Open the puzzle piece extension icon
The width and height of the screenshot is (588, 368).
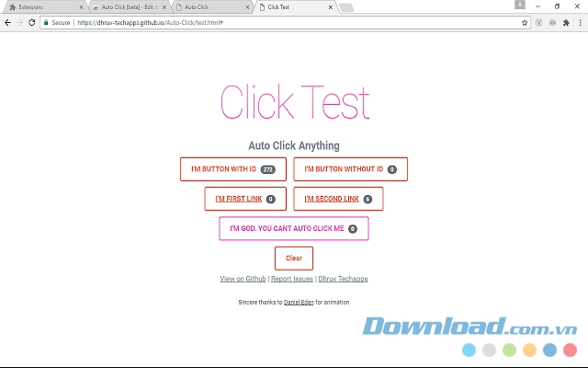566,23
